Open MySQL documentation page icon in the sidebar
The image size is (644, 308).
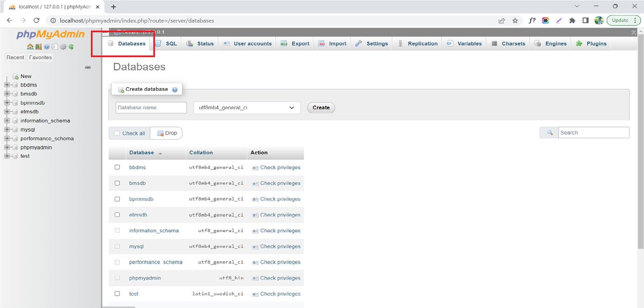(55, 47)
